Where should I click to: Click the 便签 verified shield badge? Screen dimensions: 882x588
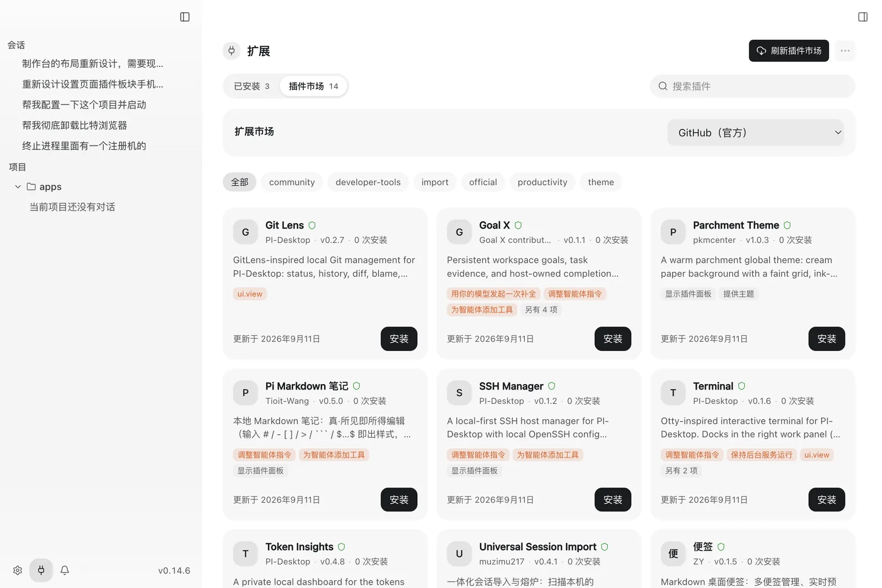click(x=721, y=547)
